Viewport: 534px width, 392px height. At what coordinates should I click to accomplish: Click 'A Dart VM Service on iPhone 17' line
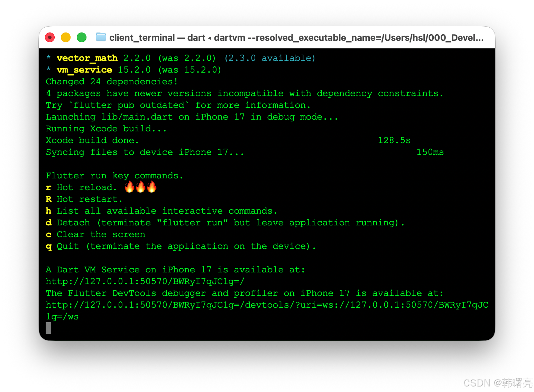coord(175,270)
